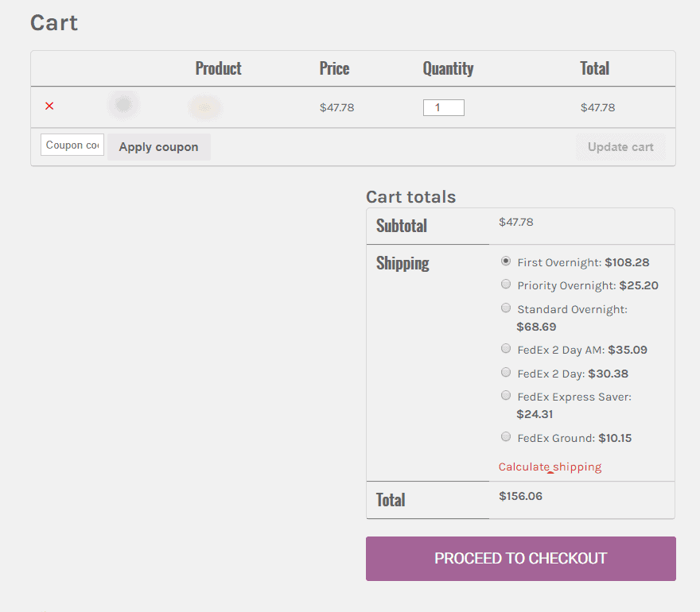Viewport: 700px width, 612px height.
Task: Click the Product column header
Action: click(x=218, y=68)
